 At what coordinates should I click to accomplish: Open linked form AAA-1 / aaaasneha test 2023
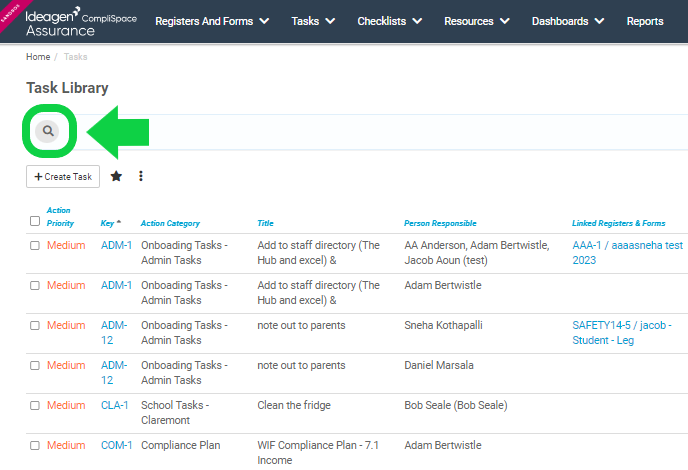coord(627,253)
